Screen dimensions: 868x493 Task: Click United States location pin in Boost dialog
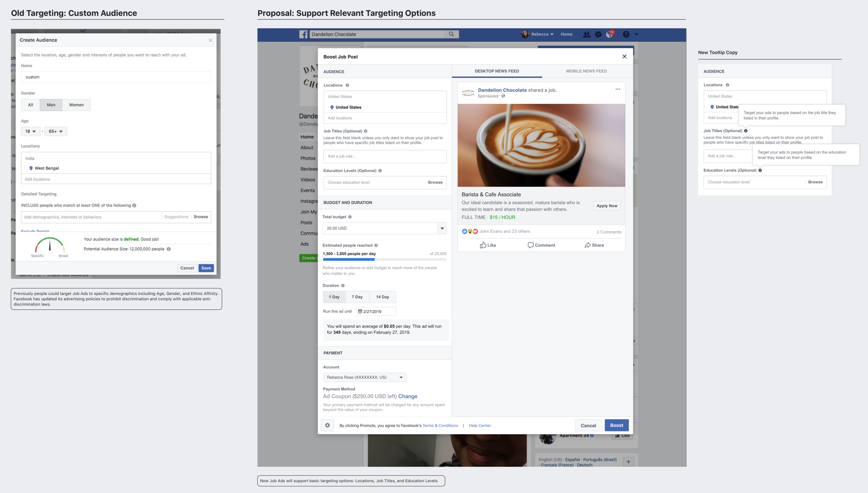tap(332, 107)
